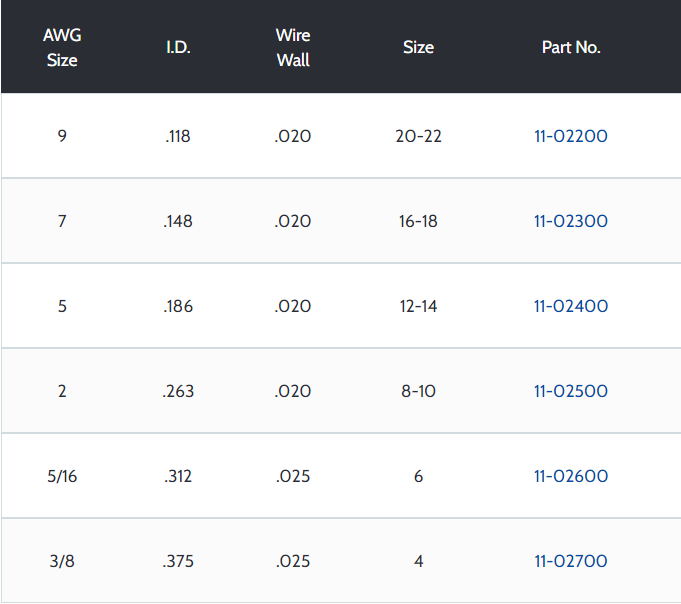Open part number 11-02200 link
The width and height of the screenshot is (681, 604).
click(571, 136)
